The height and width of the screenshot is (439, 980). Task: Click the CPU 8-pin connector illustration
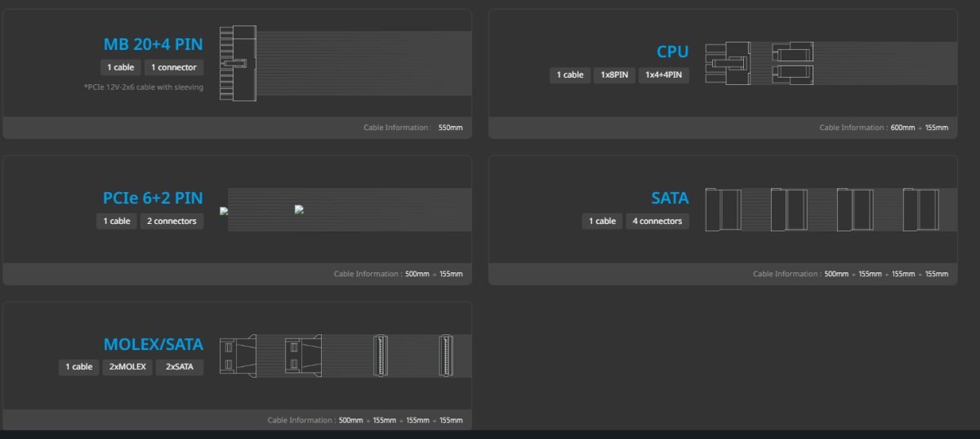(728, 63)
